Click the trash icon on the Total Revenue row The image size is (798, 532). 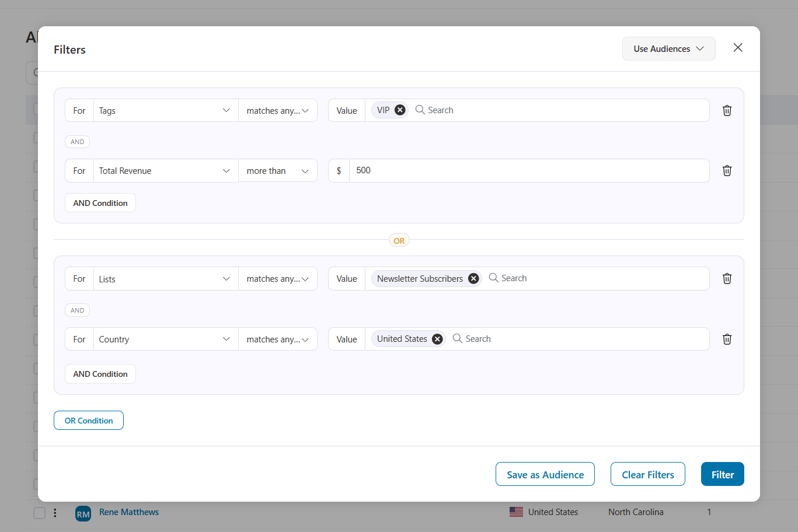click(x=727, y=170)
